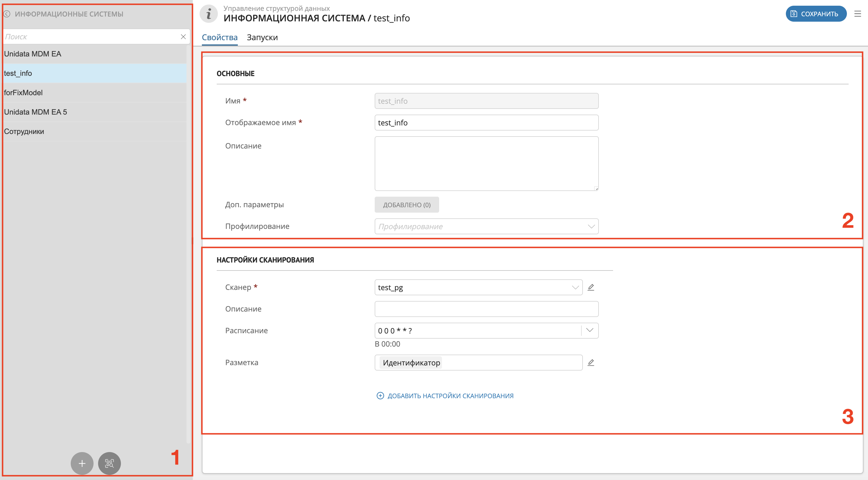
Task: Clear the search field with the X icon
Action: coord(183,36)
